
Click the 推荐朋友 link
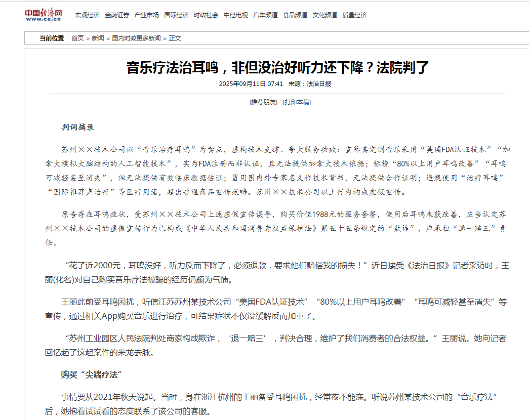pyautogui.click(x=264, y=102)
